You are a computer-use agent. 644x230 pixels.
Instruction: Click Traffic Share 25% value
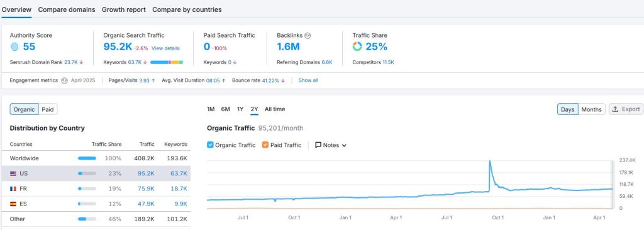coord(377,47)
